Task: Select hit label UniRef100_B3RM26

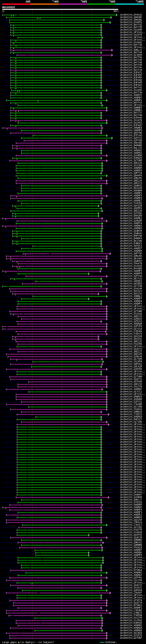Action: pos(131,623)
